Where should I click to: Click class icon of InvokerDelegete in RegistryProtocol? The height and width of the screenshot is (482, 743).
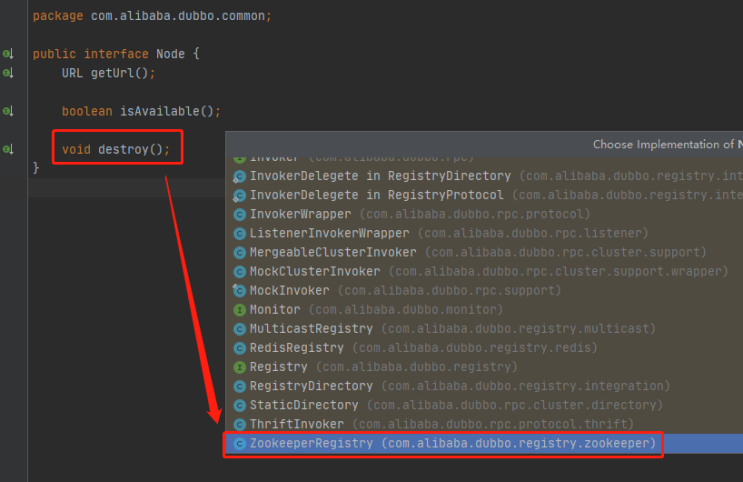[239, 195]
